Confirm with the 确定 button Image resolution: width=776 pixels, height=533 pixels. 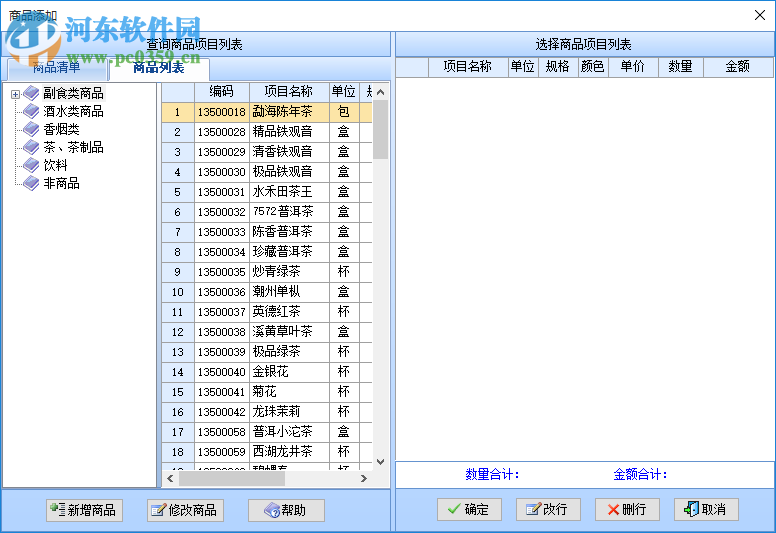(469, 509)
